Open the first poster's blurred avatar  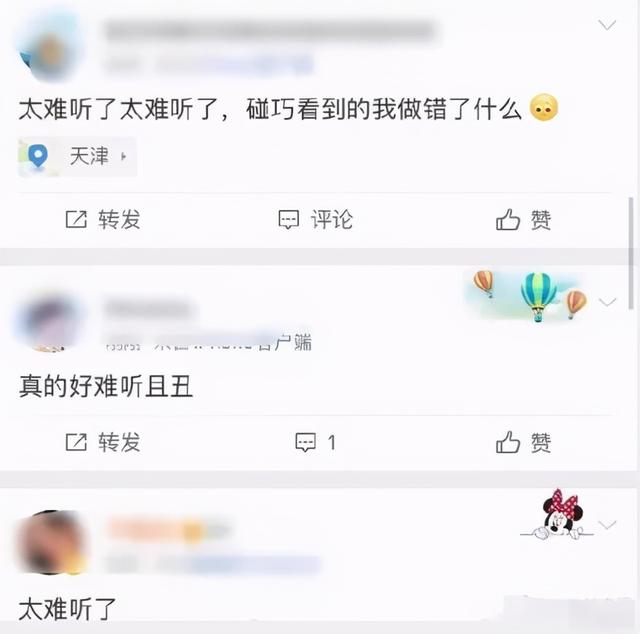pyautogui.click(x=50, y=47)
